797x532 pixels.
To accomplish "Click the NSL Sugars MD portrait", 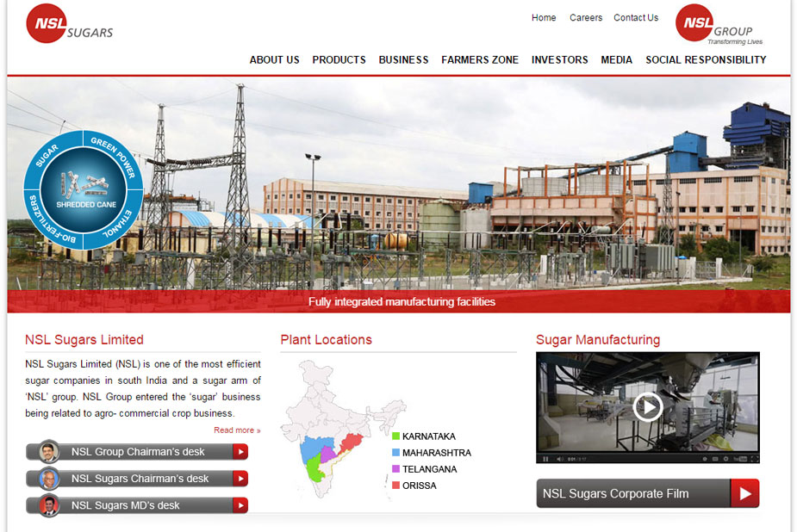I will point(49,505).
